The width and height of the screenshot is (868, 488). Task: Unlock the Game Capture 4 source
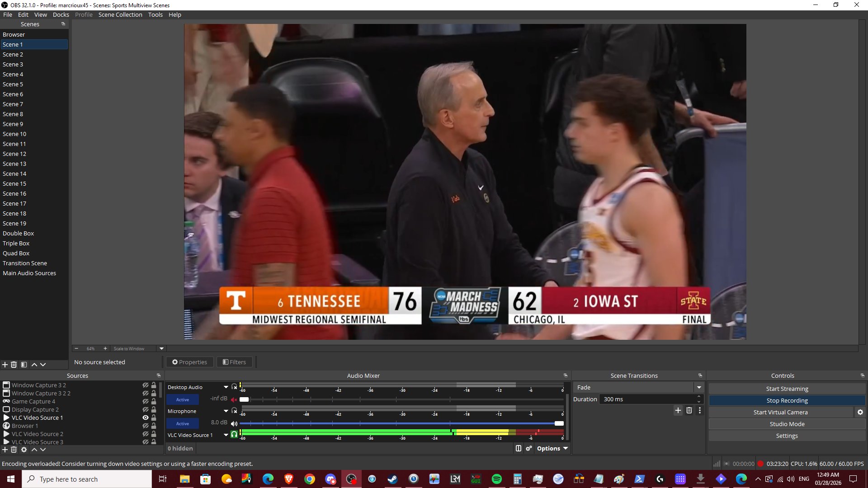[x=154, y=401]
